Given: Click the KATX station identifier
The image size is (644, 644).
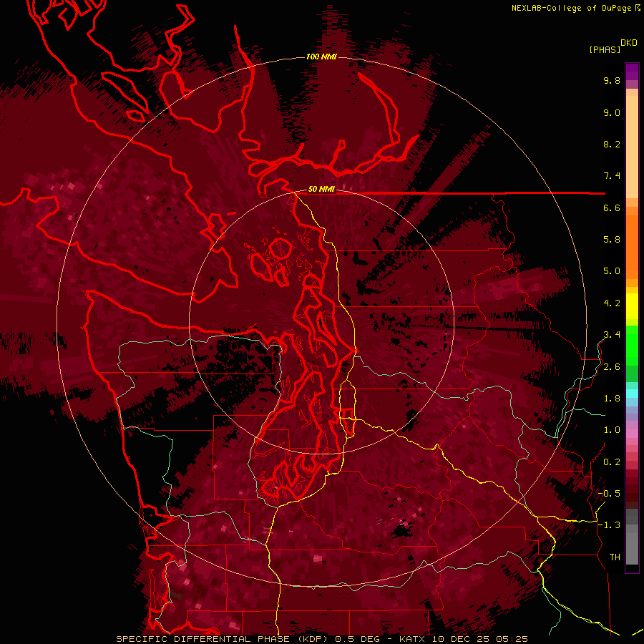Looking at the screenshot, I should click(413, 639).
